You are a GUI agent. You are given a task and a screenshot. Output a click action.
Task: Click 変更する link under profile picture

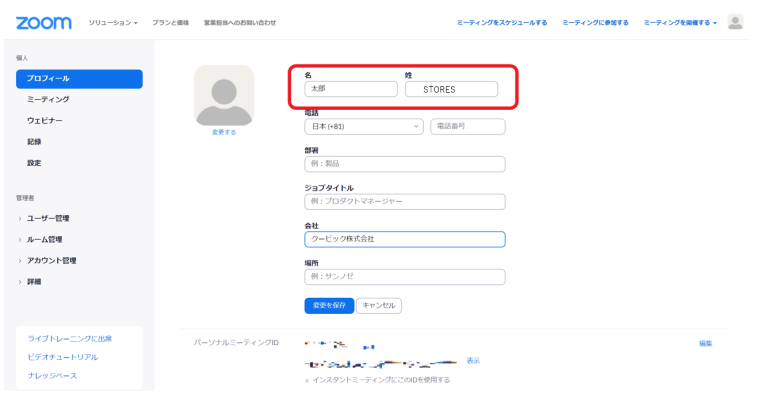tap(224, 132)
